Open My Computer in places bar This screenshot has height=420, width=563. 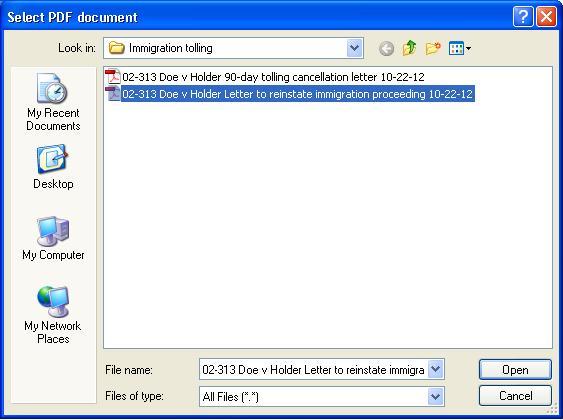coord(53,238)
